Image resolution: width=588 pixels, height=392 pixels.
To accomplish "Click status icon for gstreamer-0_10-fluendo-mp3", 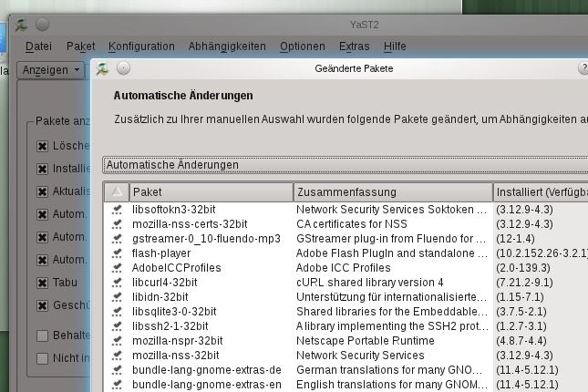I will [x=117, y=239].
